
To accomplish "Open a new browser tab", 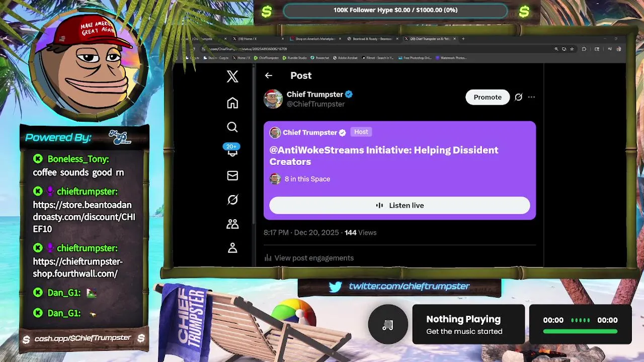I will 463,39.
